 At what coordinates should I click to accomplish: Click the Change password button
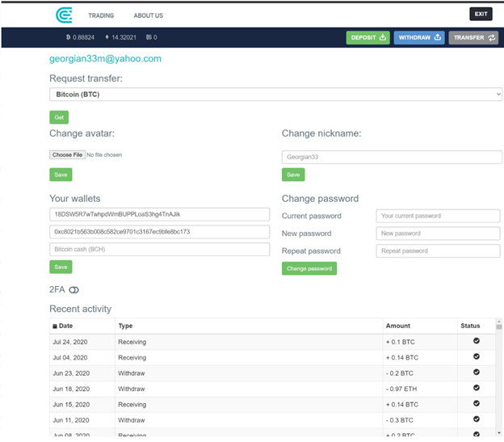(x=309, y=268)
